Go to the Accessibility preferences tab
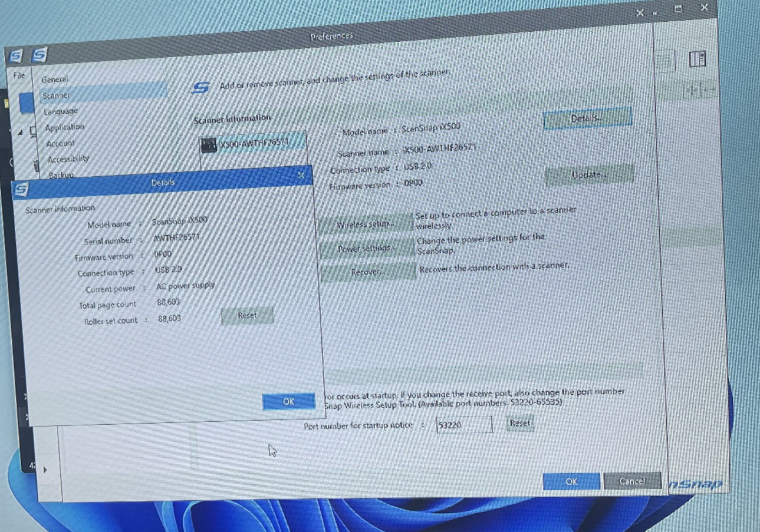Image resolution: width=760 pixels, height=532 pixels. [68, 159]
